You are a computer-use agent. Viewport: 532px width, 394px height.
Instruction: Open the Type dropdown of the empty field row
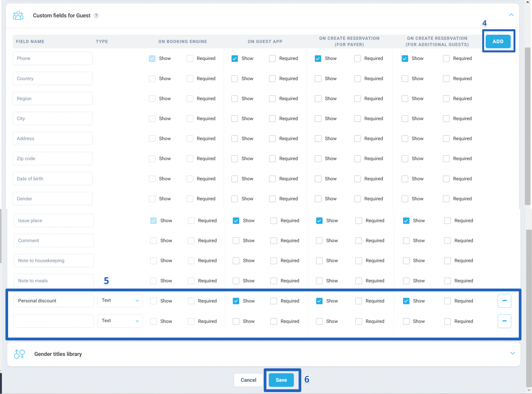120,321
